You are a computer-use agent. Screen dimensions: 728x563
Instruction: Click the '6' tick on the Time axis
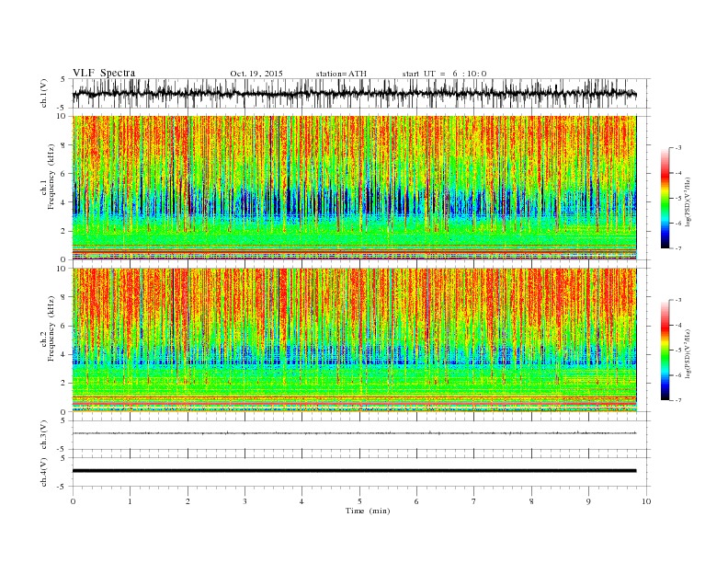point(416,501)
